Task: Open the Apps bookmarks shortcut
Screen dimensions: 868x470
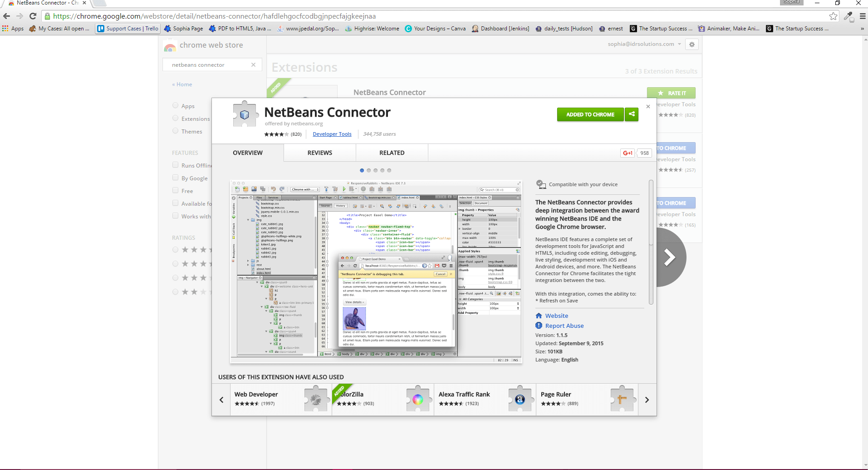Action: coord(13,29)
